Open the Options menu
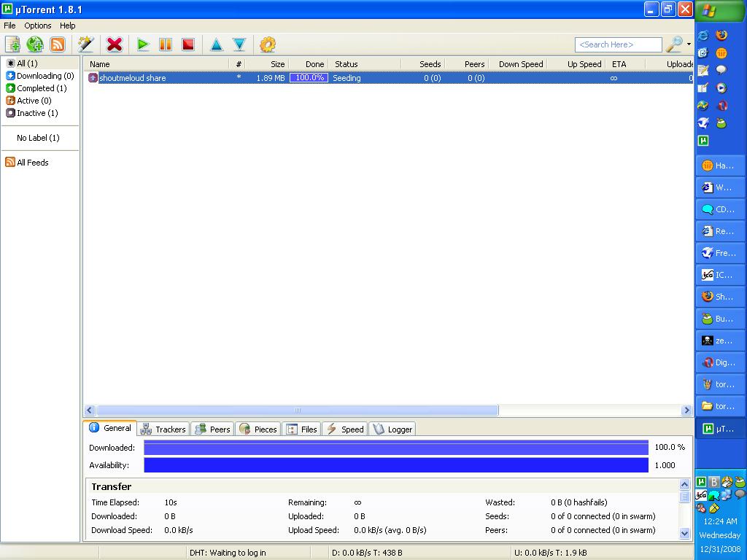Image resolution: width=747 pixels, height=560 pixels. [x=38, y=26]
